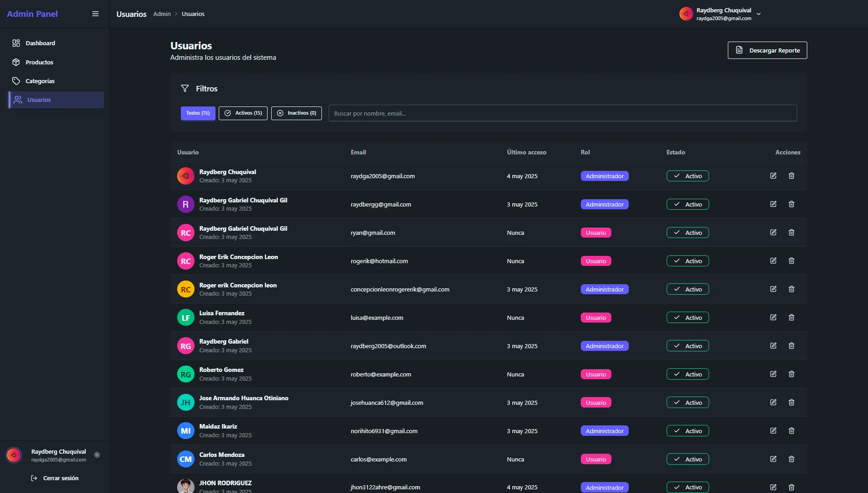868x493 pixels.
Task: Focus the search by name or email field
Action: [563, 113]
